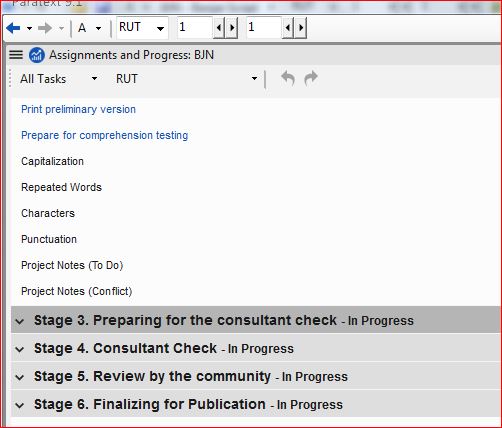This screenshot has height=428, width=502.
Task: Increase verse number with right arrow
Action: coord(301,28)
